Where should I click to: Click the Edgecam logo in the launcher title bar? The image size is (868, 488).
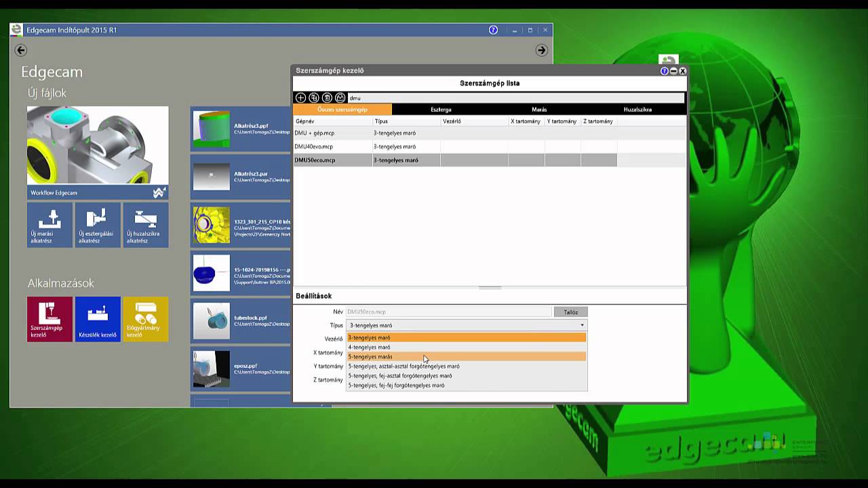tap(16, 30)
